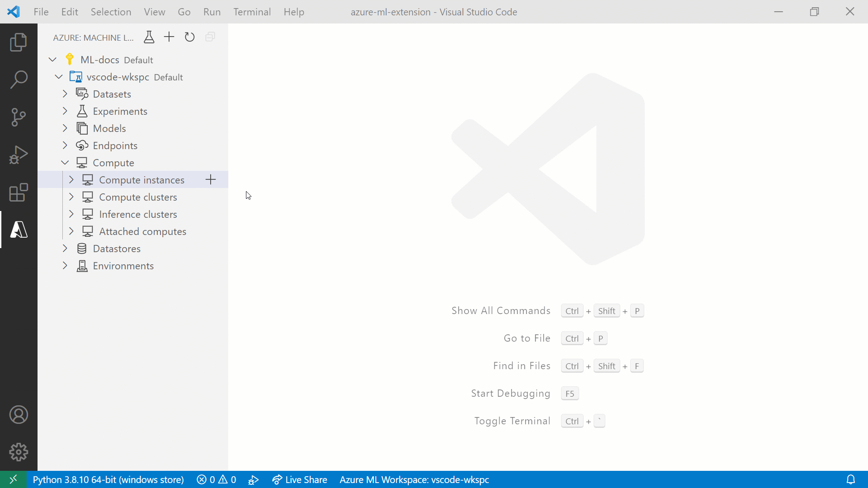Click the Create new resource button
The width and height of the screenshot is (868, 488).
[x=169, y=37]
